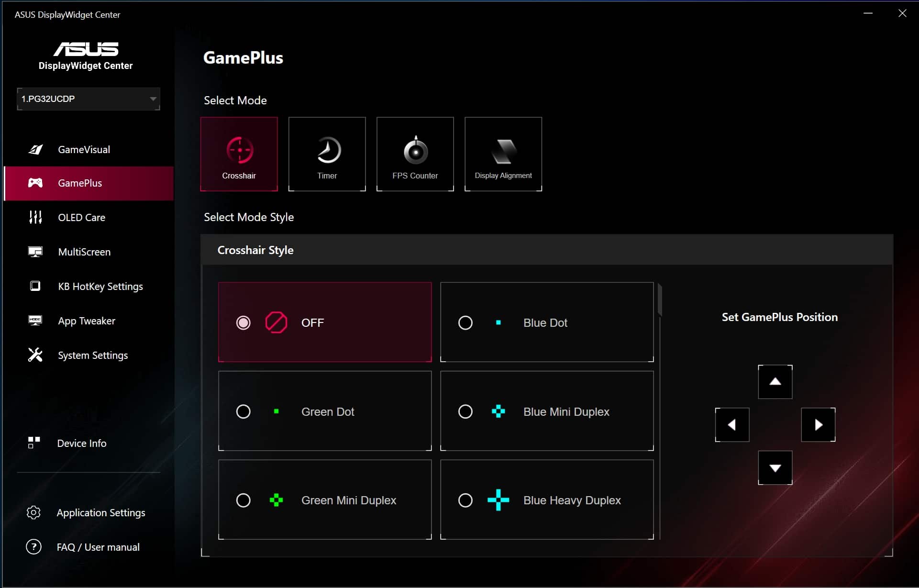Open the MultiScreen section
Viewport: 919px width, 588px height.
click(84, 252)
